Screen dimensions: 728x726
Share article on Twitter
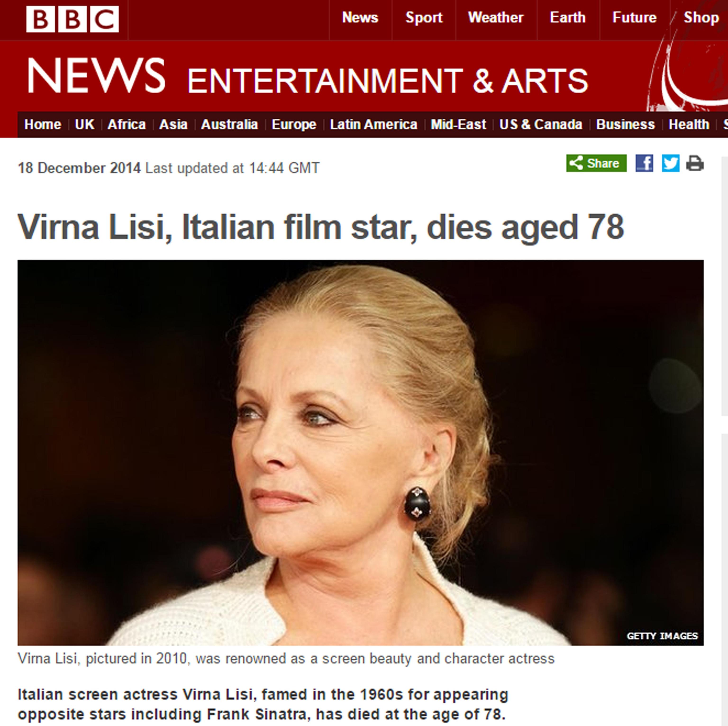pyautogui.click(x=670, y=163)
